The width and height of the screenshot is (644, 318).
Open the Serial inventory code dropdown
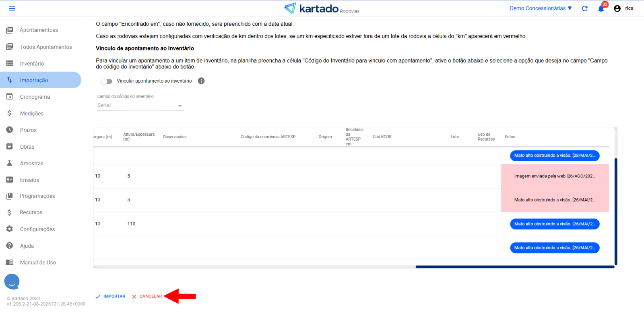tap(140, 106)
